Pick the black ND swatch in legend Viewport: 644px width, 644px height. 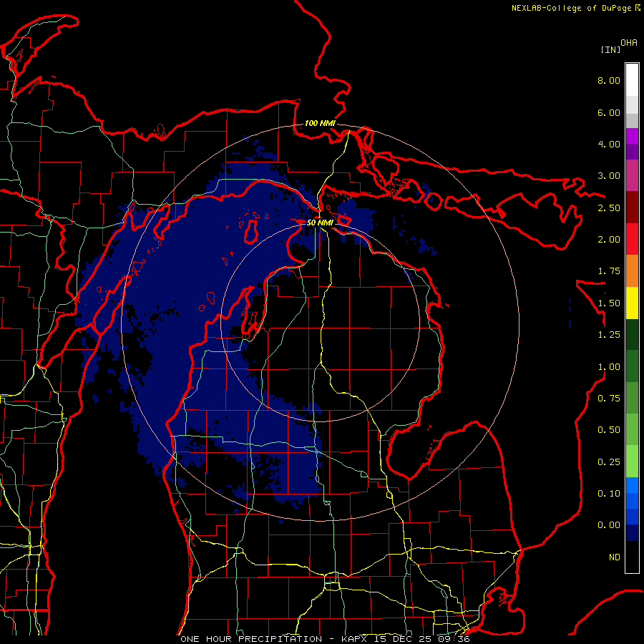coord(632,557)
